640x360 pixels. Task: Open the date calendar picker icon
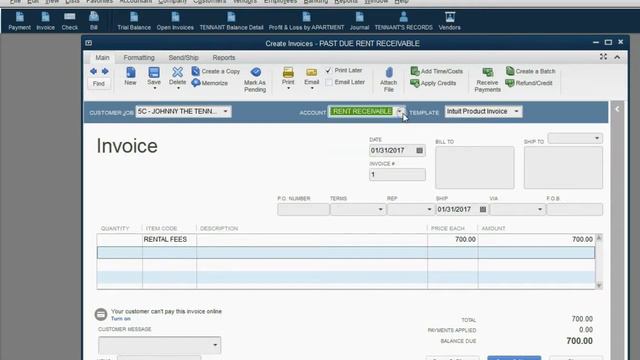tap(419, 151)
